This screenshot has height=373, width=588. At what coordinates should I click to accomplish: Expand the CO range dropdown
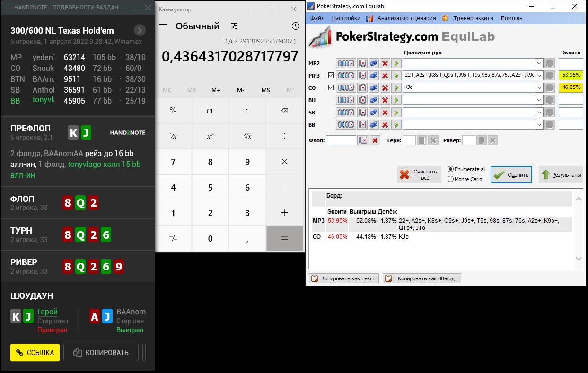tap(539, 87)
